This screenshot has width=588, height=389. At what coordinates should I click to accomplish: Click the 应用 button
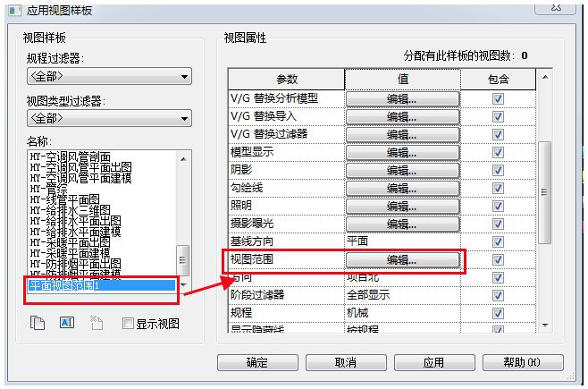coord(434,362)
